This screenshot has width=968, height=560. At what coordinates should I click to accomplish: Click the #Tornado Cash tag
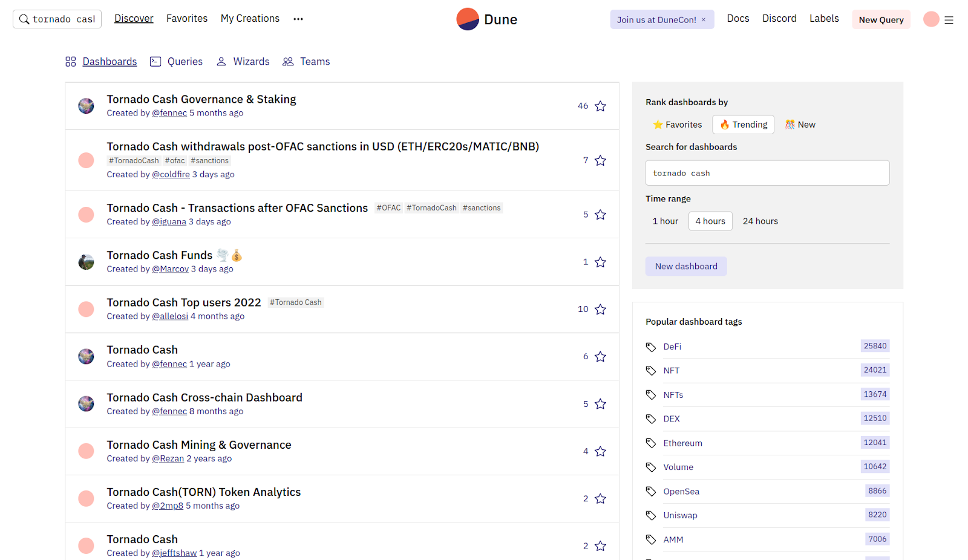click(296, 302)
